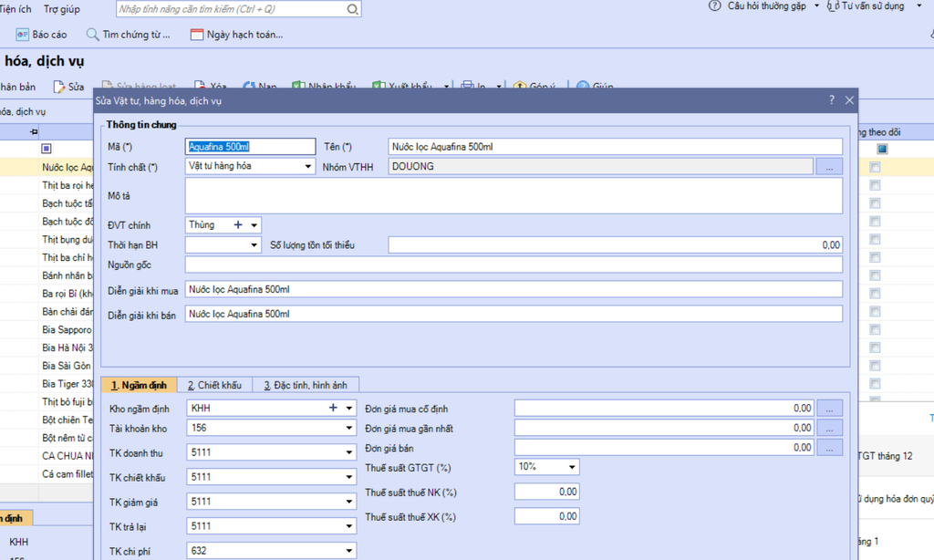The image size is (934, 560).
Task: Open the TK giảm giá dropdown
Action: pyautogui.click(x=349, y=502)
